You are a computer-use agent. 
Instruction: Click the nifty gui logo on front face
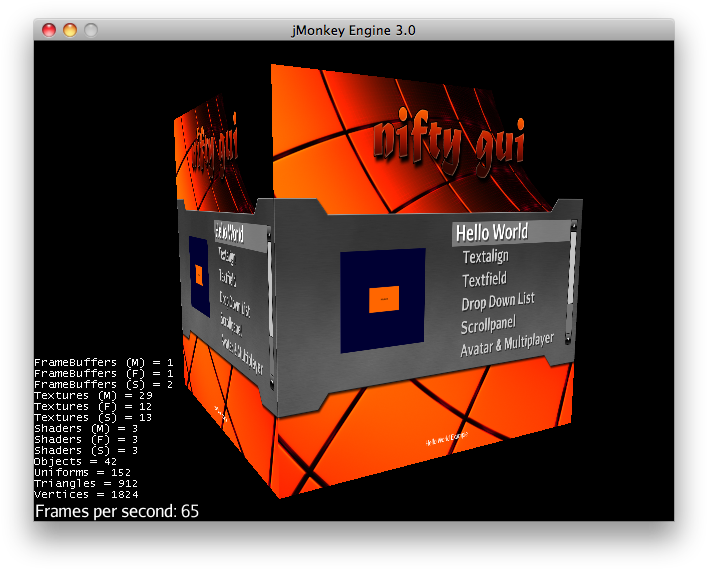click(x=449, y=144)
